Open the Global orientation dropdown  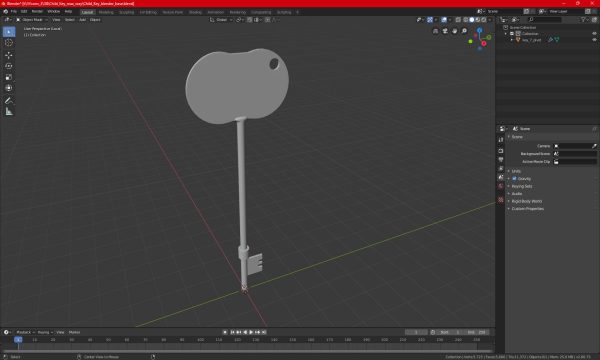(x=221, y=20)
